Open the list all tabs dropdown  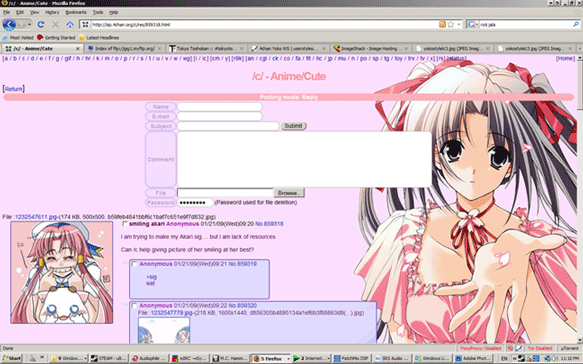[579, 48]
